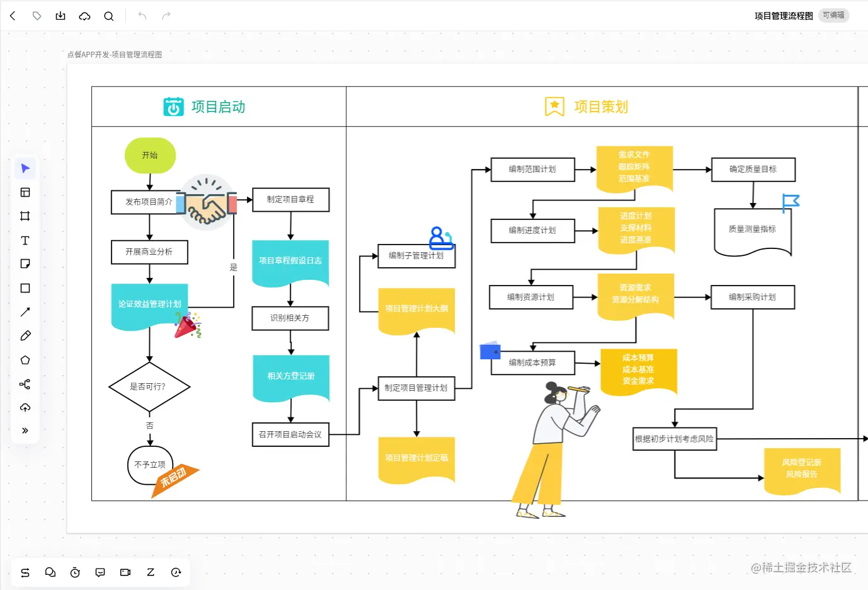Select the green 开始 start node
This screenshot has height=590, width=868.
click(150, 155)
